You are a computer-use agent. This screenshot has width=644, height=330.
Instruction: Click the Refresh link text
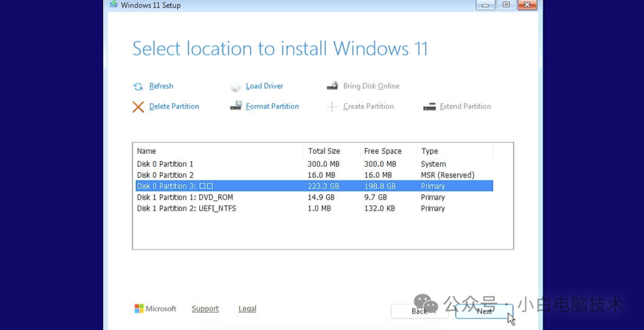(161, 86)
